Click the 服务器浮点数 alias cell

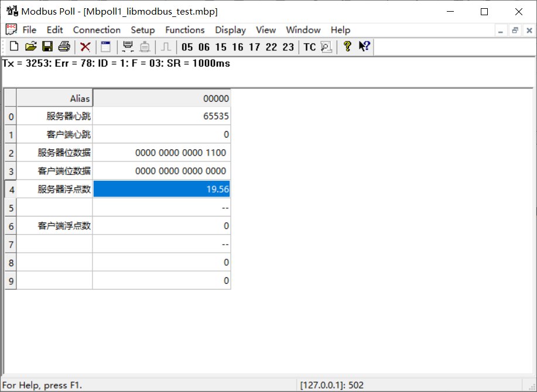tap(55, 189)
